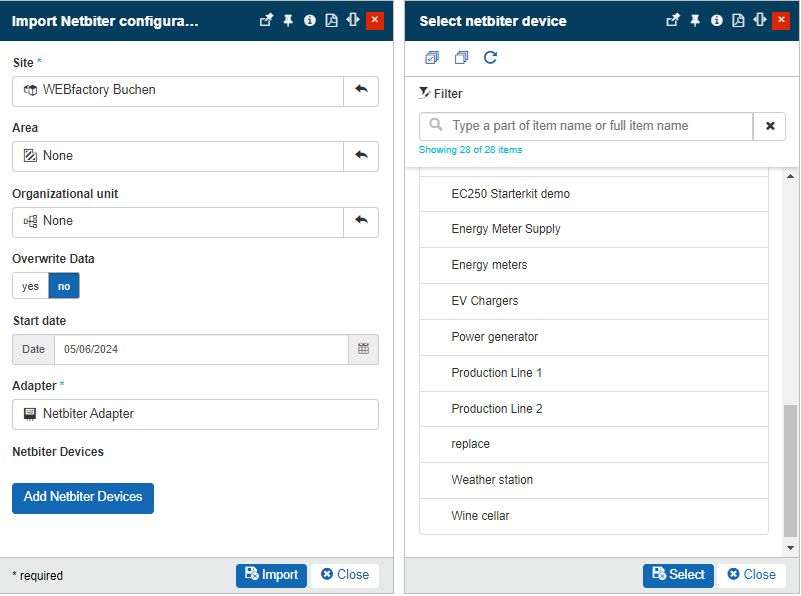
Task: Click the deselect all items icon
Action: (461, 58)
